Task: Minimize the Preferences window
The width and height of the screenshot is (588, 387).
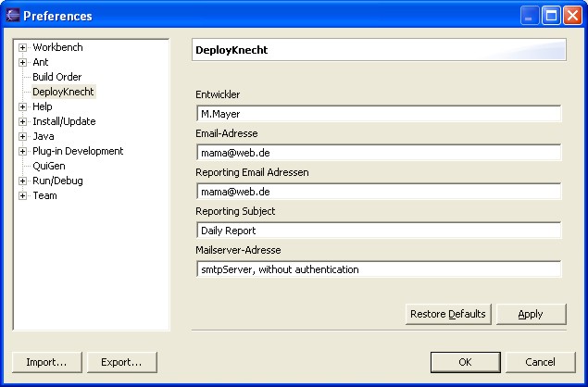Action: tap(530, 16)
